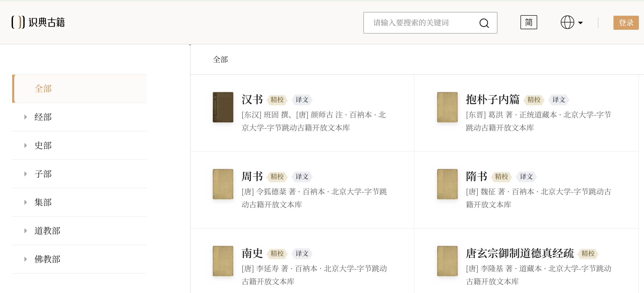Open the 道教部 category item
Screen dimensions: 644x293
coord(47,231)
